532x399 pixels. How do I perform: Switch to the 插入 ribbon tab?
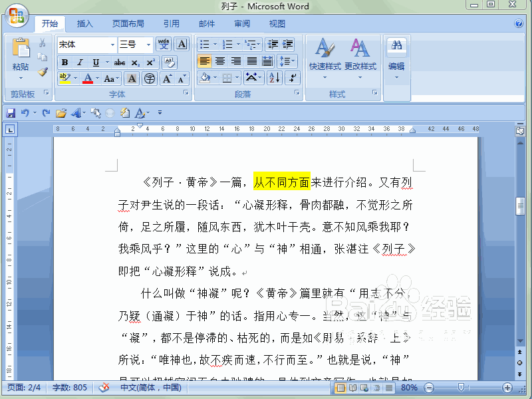click(84, 23)
